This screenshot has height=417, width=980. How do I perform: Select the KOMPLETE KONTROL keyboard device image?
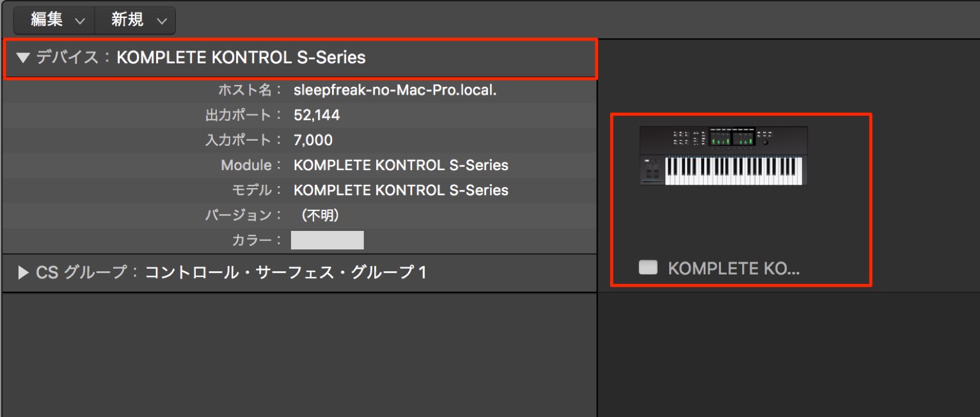click(723, 155)
